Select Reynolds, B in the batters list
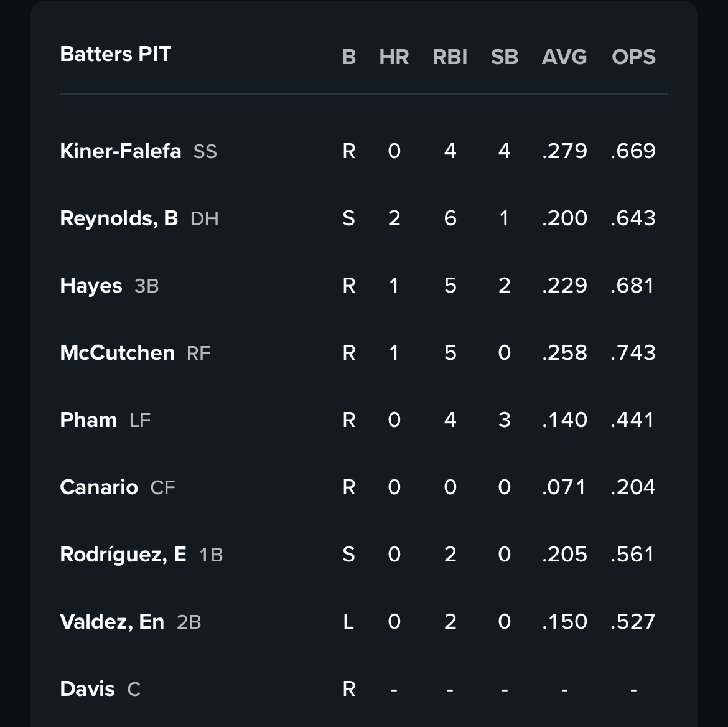The image size is (728, 727). [119, 218]
